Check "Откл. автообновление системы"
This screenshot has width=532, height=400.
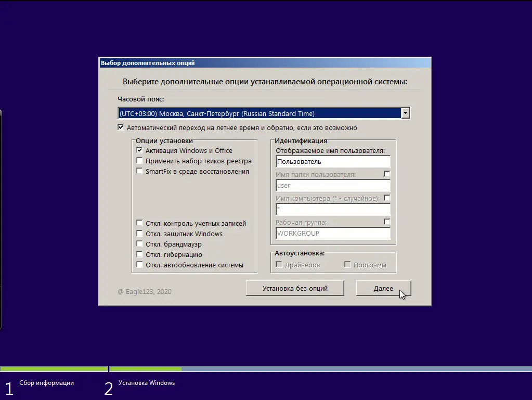(139, 265)
